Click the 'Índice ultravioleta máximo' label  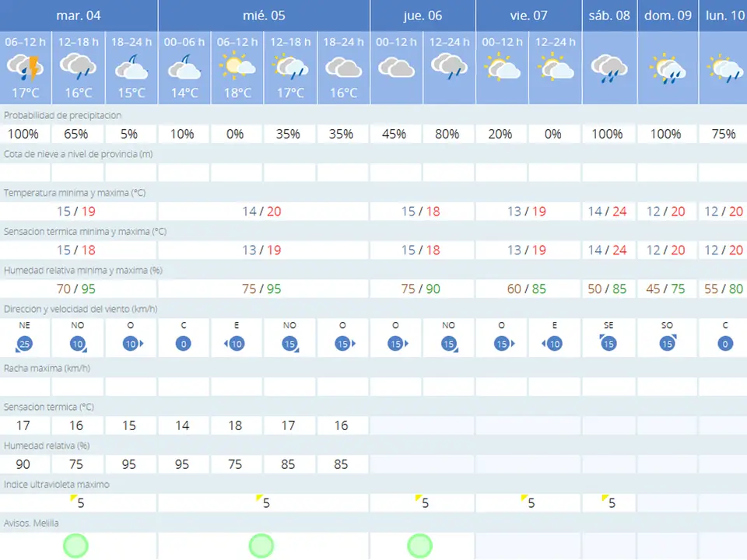(56, 485)
